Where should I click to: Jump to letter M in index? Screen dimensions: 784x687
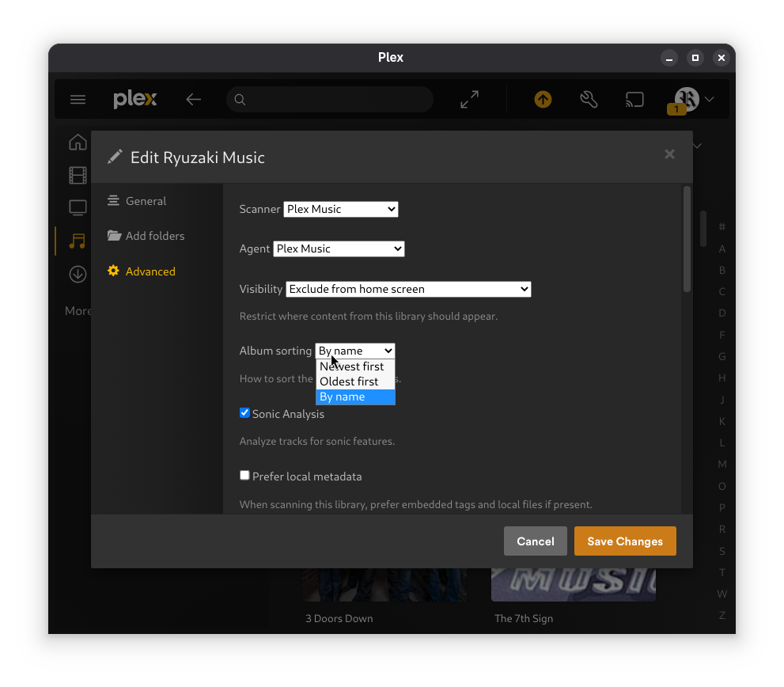[x=722, y=465]
